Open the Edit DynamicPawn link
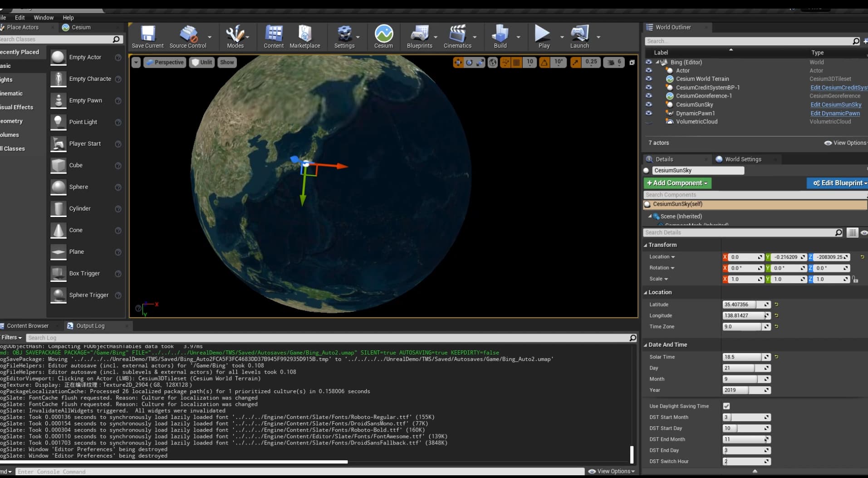The height and width of the screenshot is (478, 868). click(x=835, y=113)
